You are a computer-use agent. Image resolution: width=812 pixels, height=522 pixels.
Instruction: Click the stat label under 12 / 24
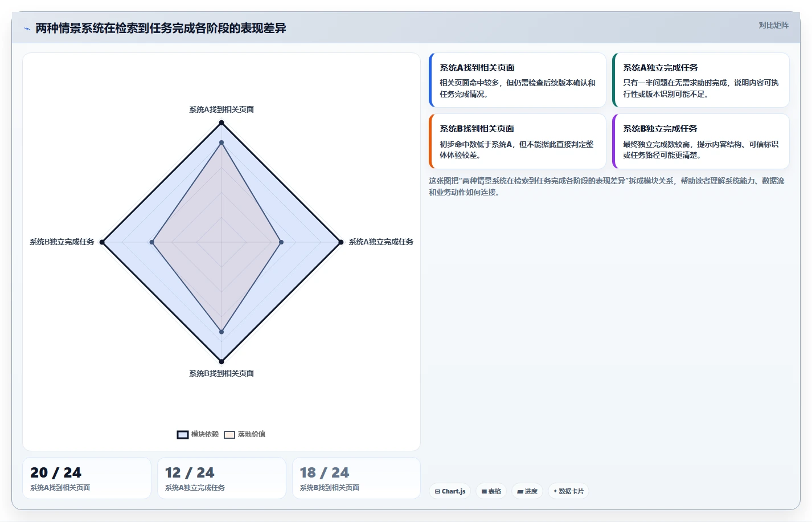pos(195,488)
